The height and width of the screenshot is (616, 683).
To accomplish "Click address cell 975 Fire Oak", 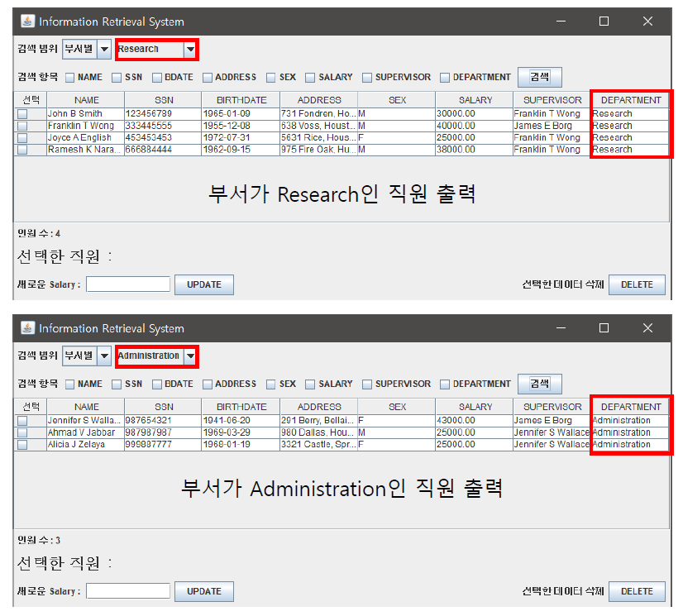I will click(319, 150).
